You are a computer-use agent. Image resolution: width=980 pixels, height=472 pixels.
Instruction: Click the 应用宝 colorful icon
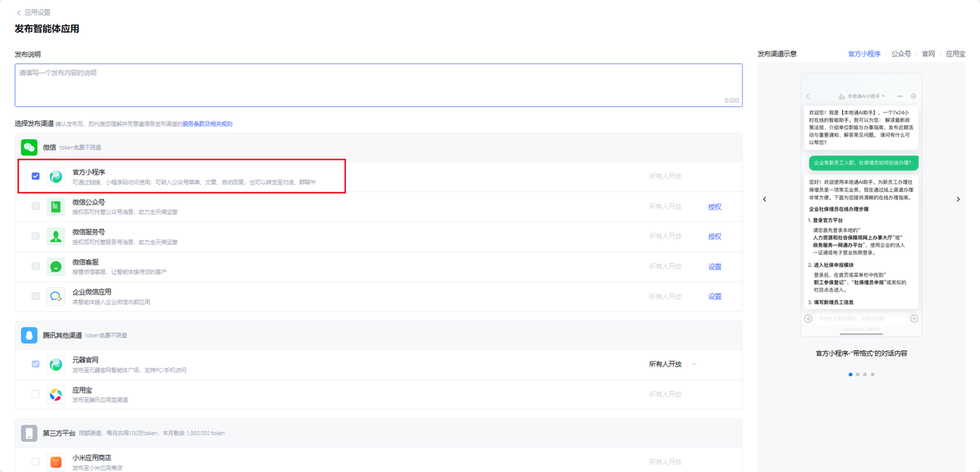(x=56, y=395)
